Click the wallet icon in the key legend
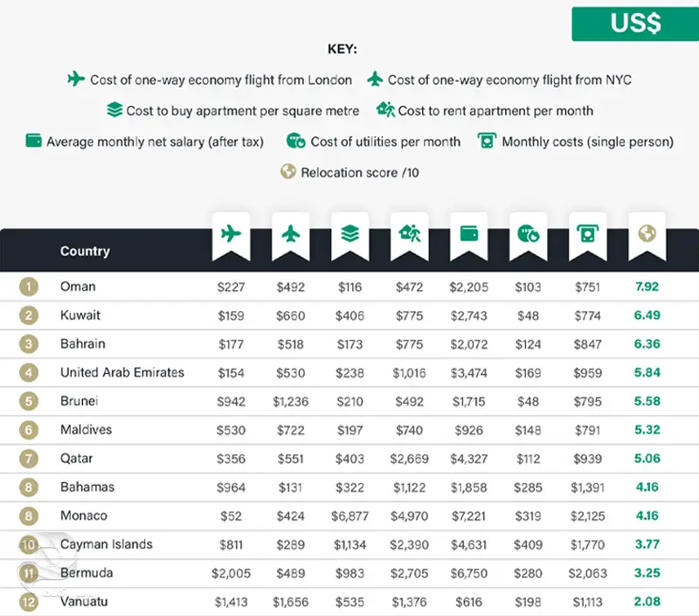The height and width of the screenshot is (616, 699). coord(34,142)
